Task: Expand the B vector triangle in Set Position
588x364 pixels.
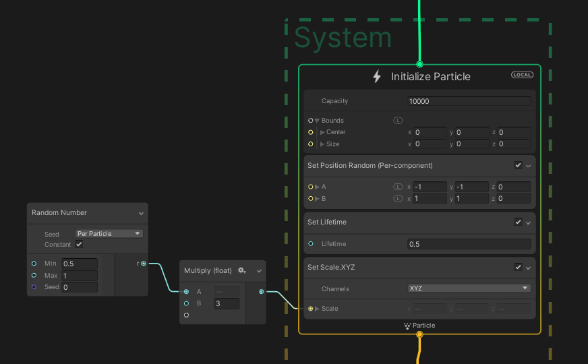Action: 317,199
